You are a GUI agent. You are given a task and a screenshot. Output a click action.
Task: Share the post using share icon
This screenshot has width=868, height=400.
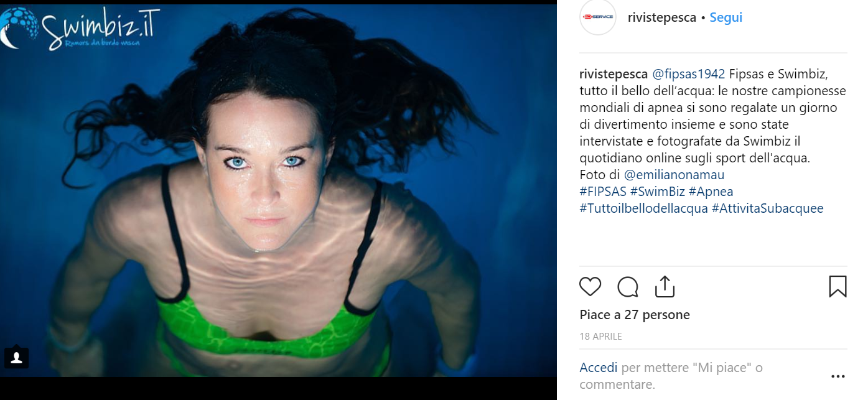point(665,286)
